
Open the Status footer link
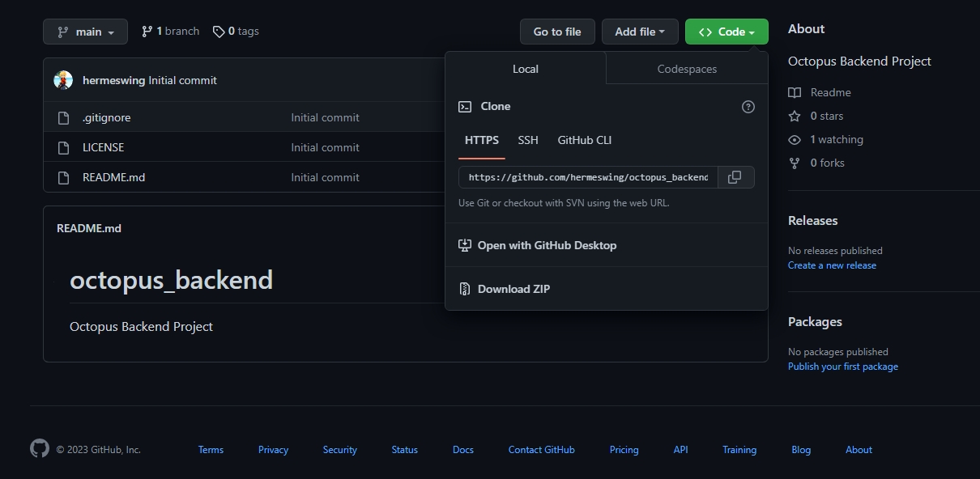pyautogui.click(x=405, y=450)
